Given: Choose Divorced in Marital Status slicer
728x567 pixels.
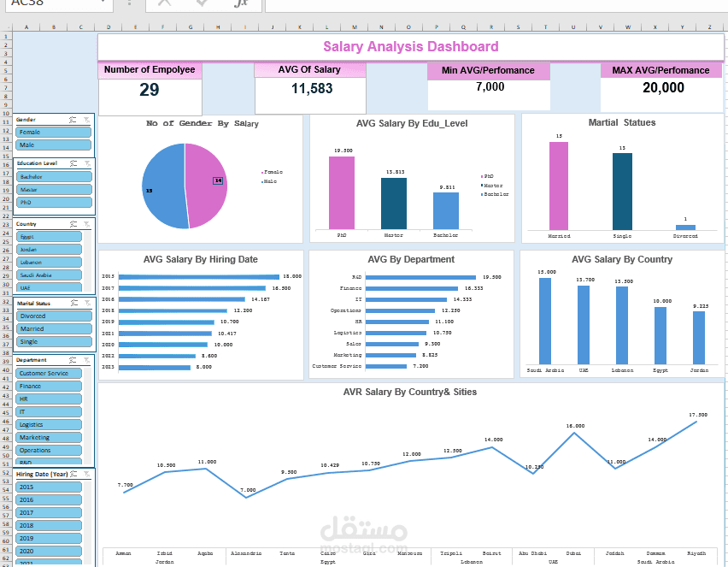Looking at the screenshot, I should click(54, 316).
